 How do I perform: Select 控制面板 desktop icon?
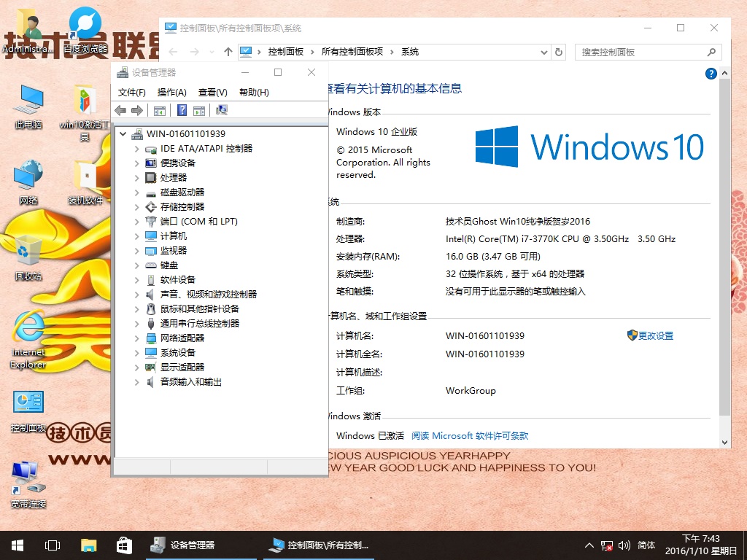click(x=28, y=411)
